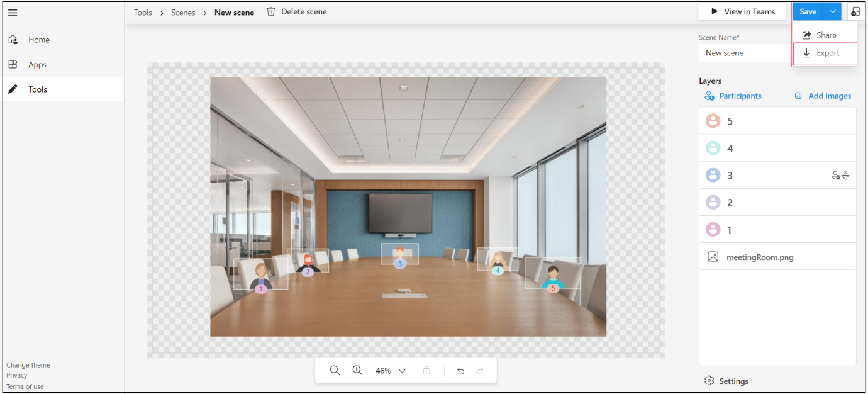This screenshot has height=394, width=868.
Task: Open the Change theme link
Action: tap(28, 364)
